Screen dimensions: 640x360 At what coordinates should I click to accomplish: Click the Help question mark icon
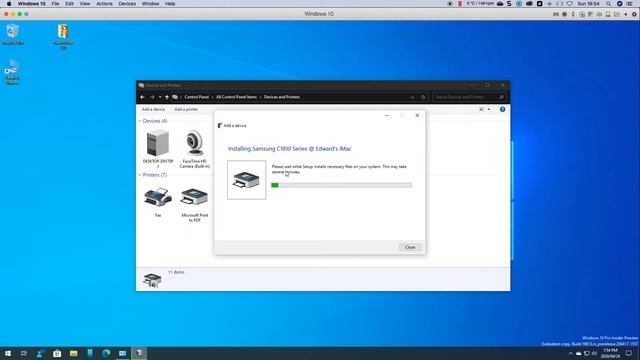tap(502, 109)
